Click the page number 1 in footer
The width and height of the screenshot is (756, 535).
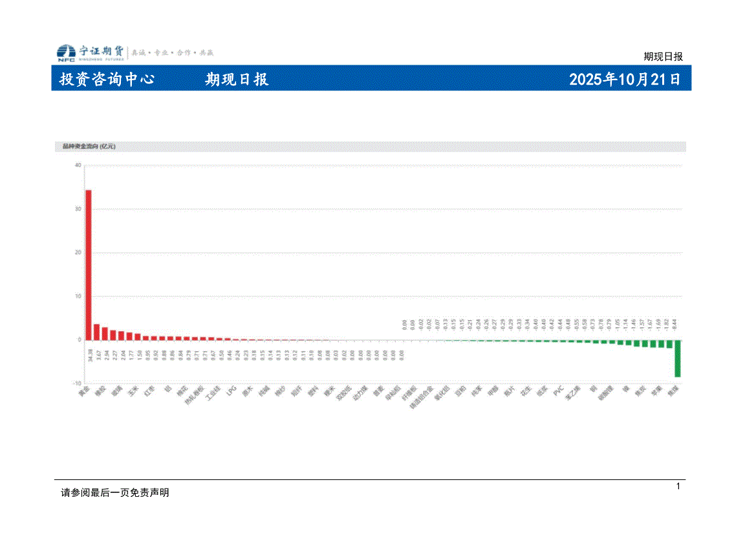(x=678, y=486)
